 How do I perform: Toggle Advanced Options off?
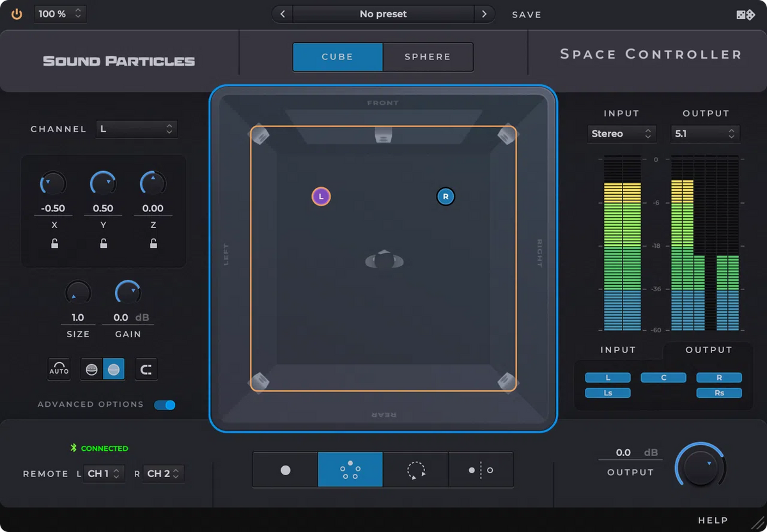[x=165, y=405]
